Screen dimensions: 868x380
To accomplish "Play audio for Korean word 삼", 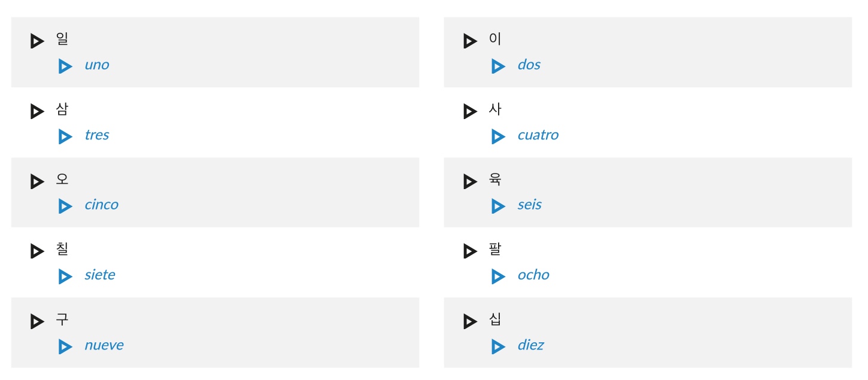I will click(37, 111).
